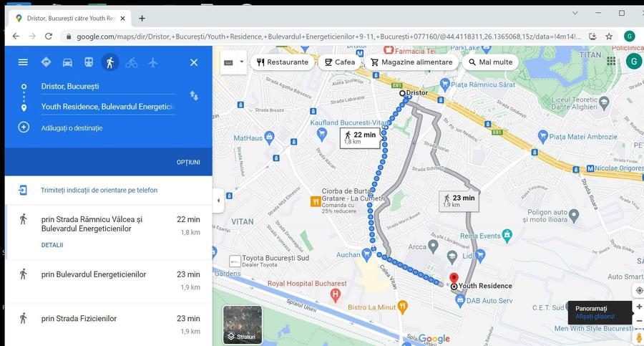Open DETALII for the first route
This screenshot has width=644, height=346.
click(52, 245)
